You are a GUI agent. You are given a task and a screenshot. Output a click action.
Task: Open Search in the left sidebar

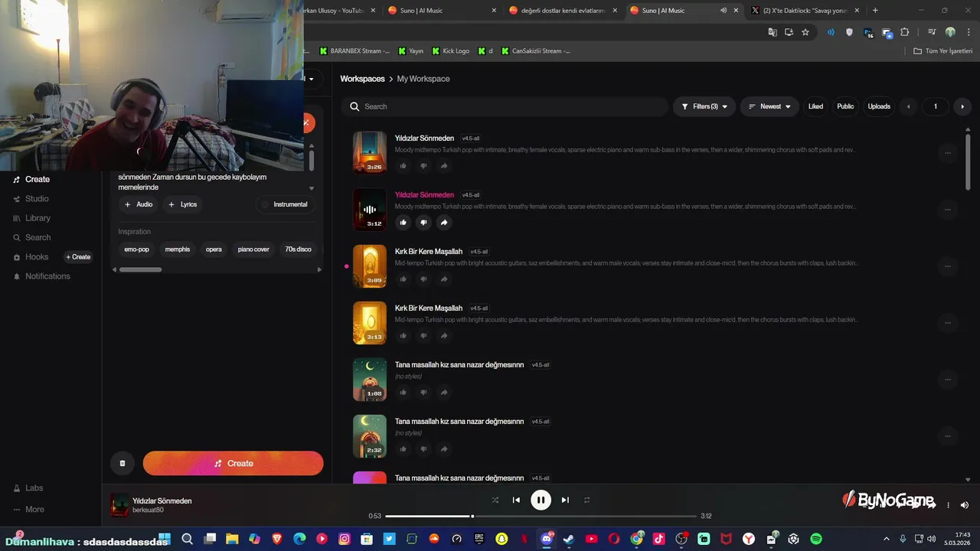31,237
